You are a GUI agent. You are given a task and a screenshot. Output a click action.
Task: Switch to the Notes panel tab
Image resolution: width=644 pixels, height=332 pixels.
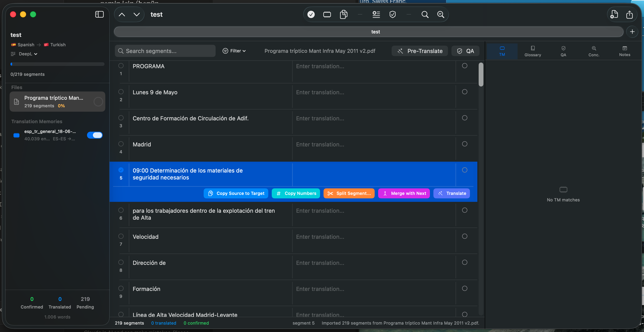pyautogui.click(x=624, y=51)
